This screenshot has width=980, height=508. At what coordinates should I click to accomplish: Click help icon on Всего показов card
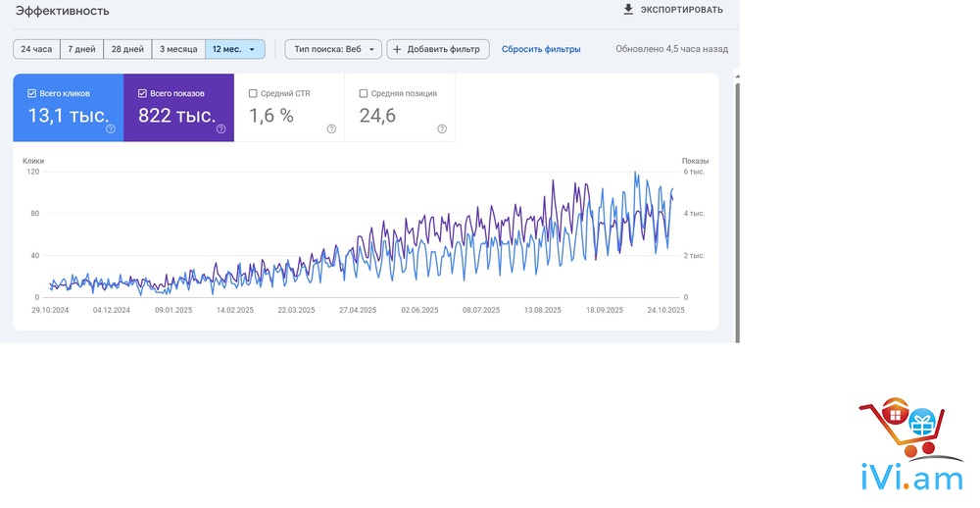(221, 128)
